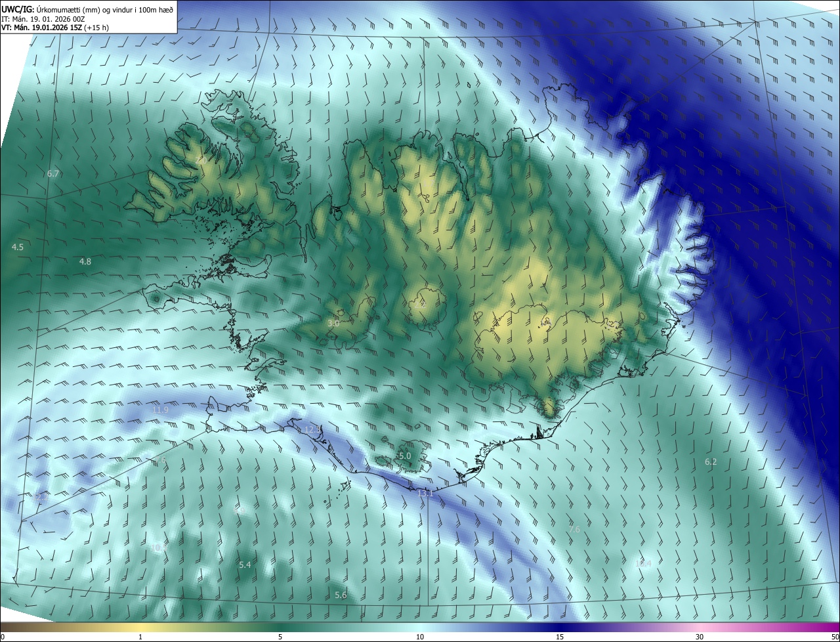Click the 12.3 value label on the map

pos(312,430)
